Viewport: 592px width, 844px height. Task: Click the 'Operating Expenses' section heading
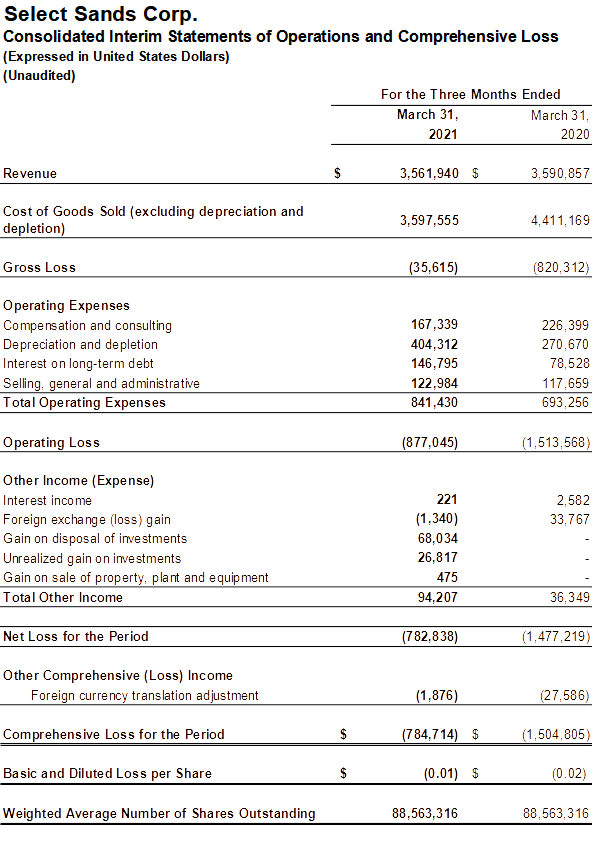click(x=67, y=306)
